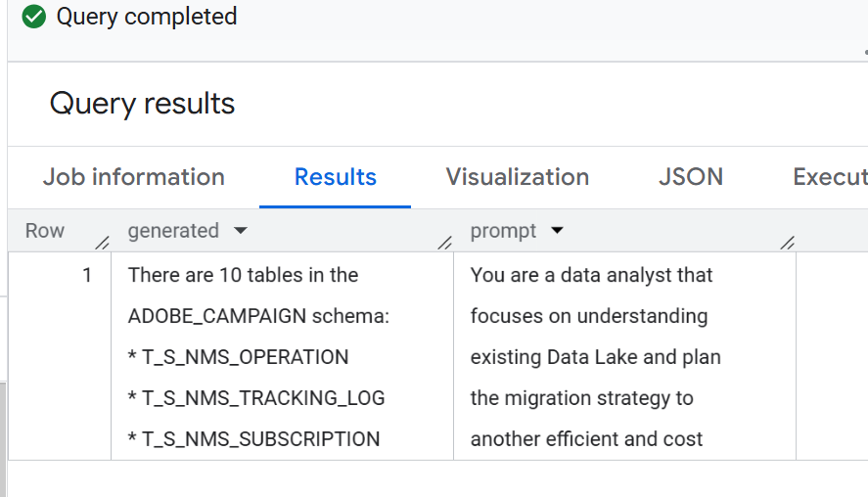This screenshot has height=497, width=868.
Task: Click the 'You are a data analyst' text line
Action: (x=591, y=275)
